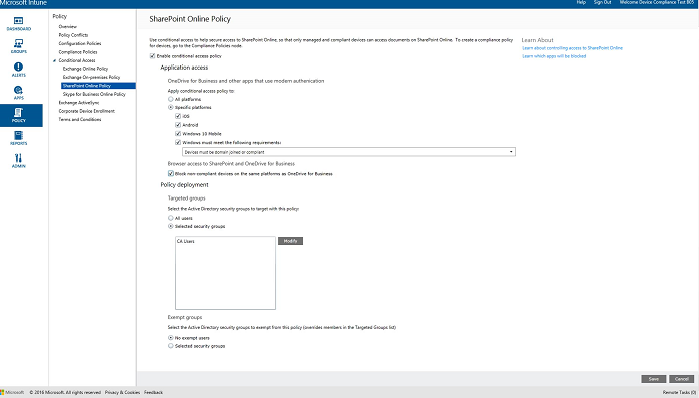Click the Microsoft logo in footer
This screenshot has width=699, height=398.
point(12,392)
